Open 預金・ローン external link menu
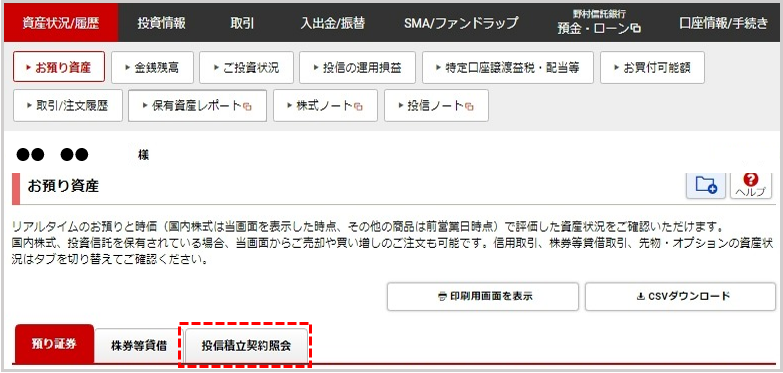Screen dimensions: 783x373 tap(599, 23)
